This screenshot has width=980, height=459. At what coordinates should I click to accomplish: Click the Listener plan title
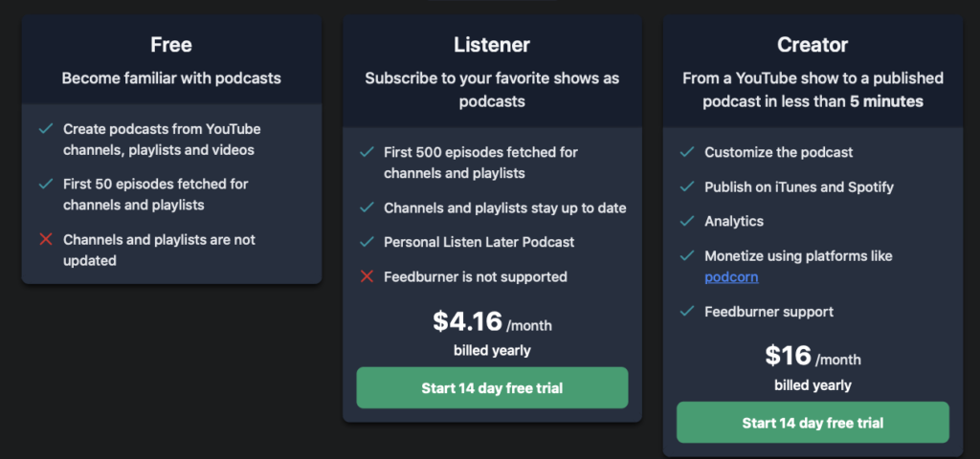(492, 45)
